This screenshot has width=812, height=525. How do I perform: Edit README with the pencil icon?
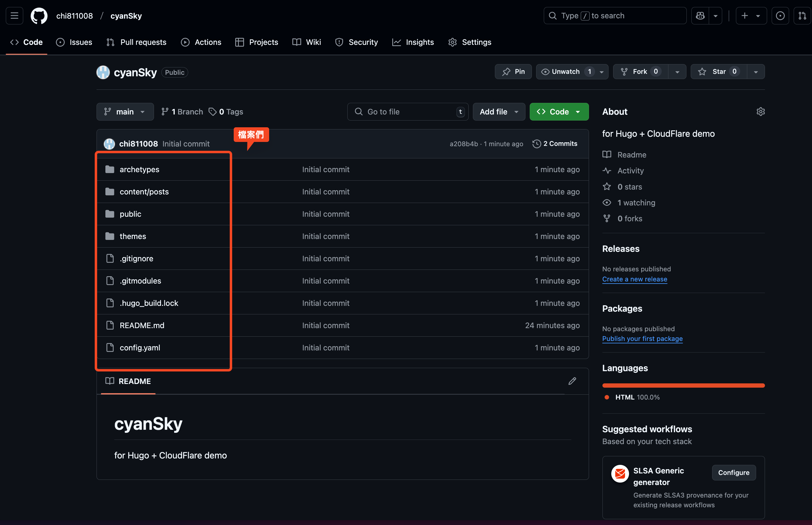pos(572,381)
